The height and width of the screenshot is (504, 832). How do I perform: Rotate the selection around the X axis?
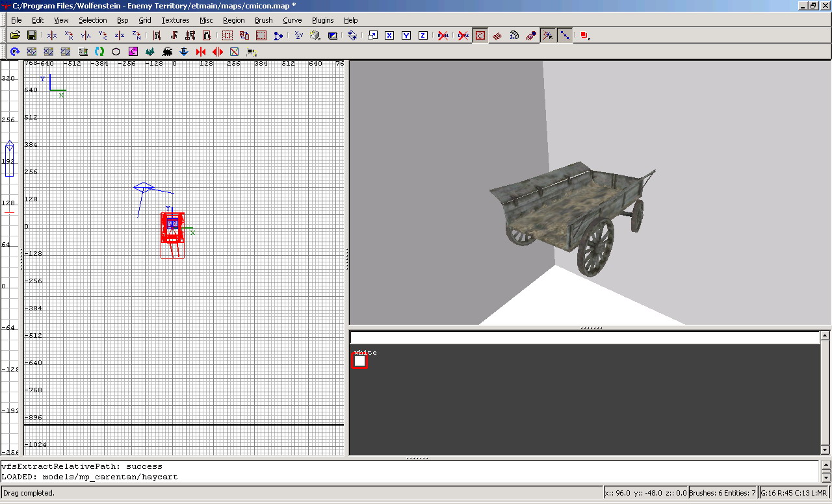69,35
